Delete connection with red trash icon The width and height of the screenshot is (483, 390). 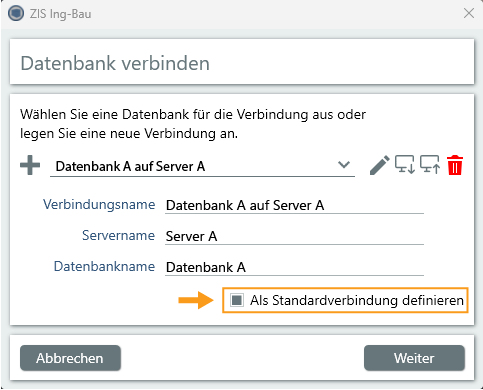point(455,165)
